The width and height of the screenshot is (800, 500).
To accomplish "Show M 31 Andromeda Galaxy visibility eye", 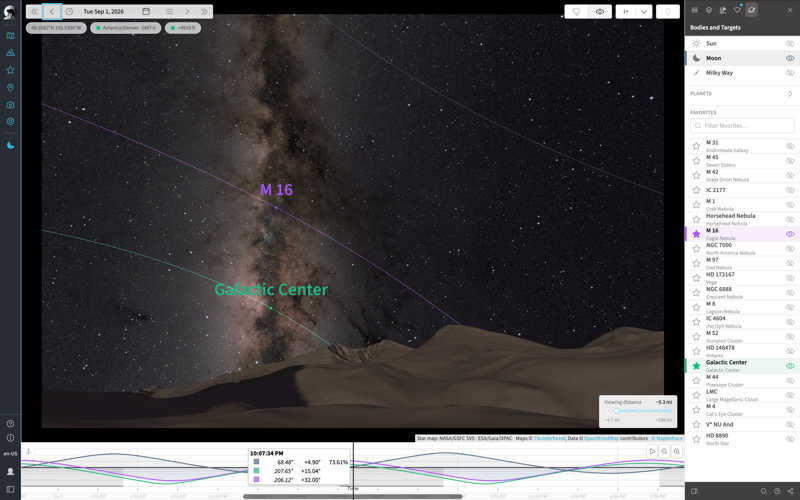I will [790, 146].
